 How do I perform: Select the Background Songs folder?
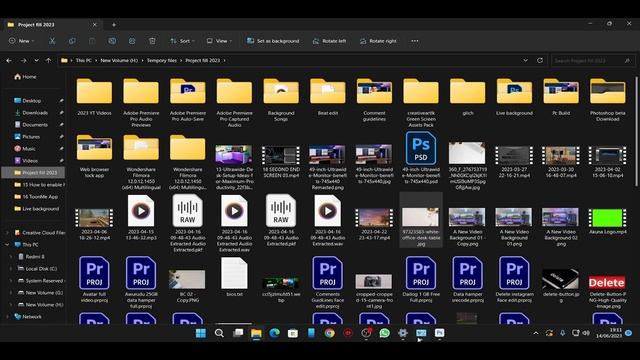tap(281, 100)
